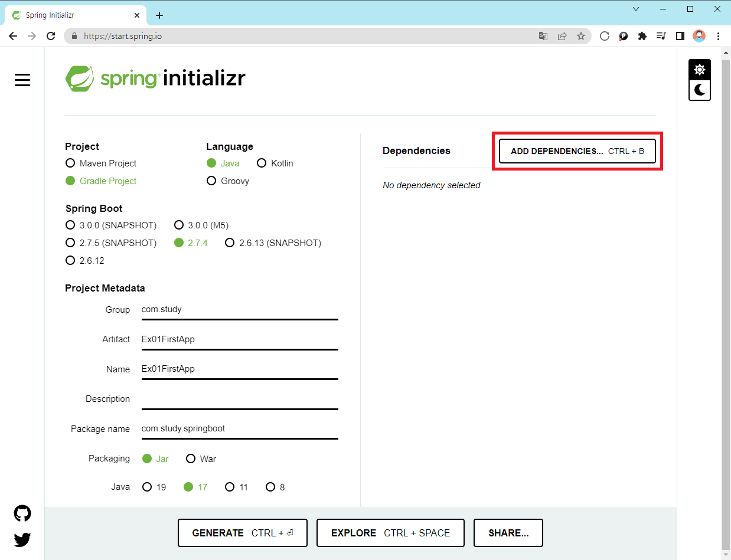Viewport: 731px width, 560px height.
Task: Select Spring Boot 2.6.12
Action: (85, 260)
